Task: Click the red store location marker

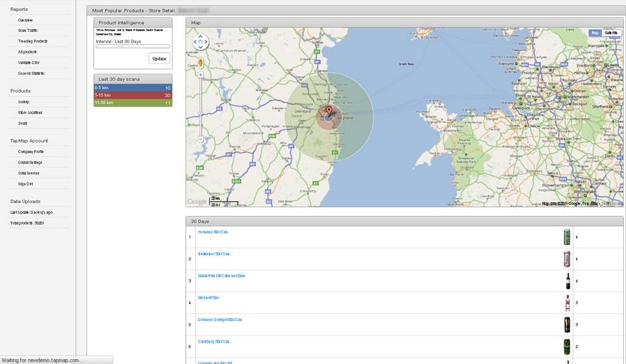Action: pyautogui.click(x=329, y=111)
